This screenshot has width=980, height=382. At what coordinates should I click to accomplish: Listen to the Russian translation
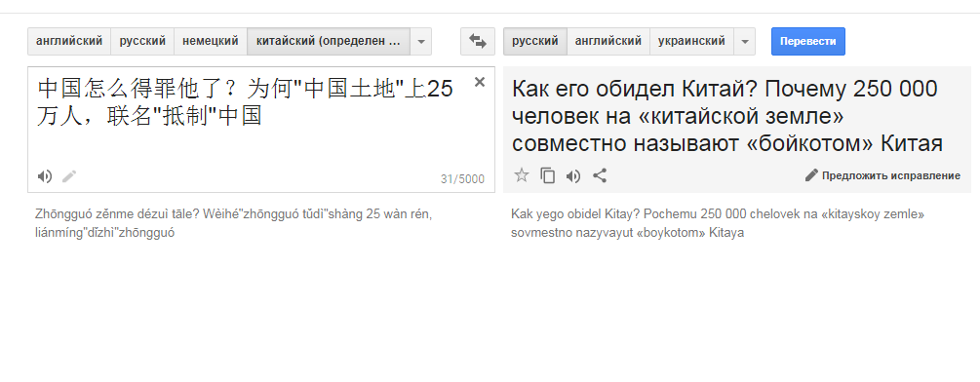point(573,176)
